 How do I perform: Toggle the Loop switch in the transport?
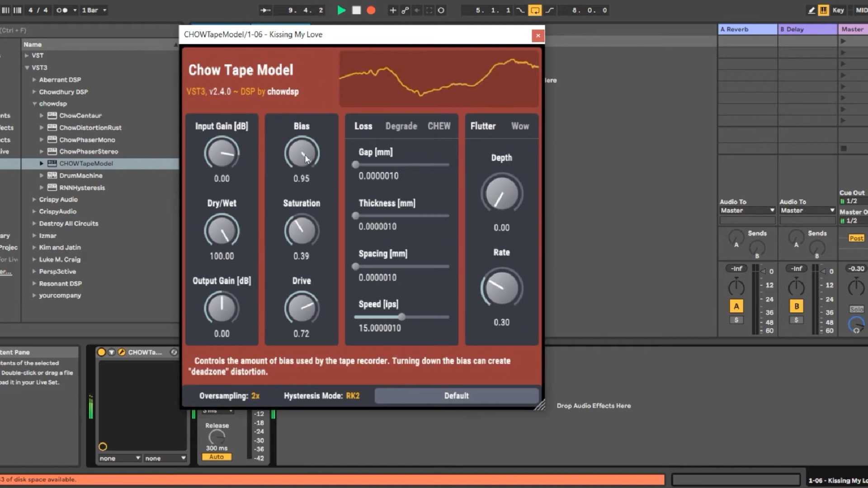point(535,10)
